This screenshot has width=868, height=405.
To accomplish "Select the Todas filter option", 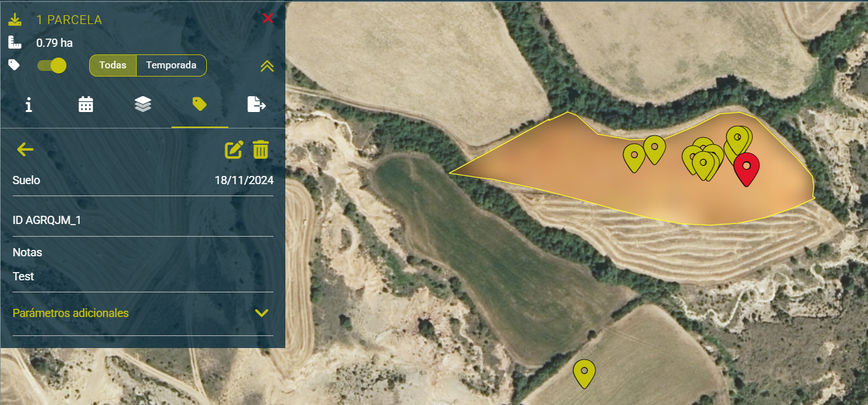I will [113, 65].
